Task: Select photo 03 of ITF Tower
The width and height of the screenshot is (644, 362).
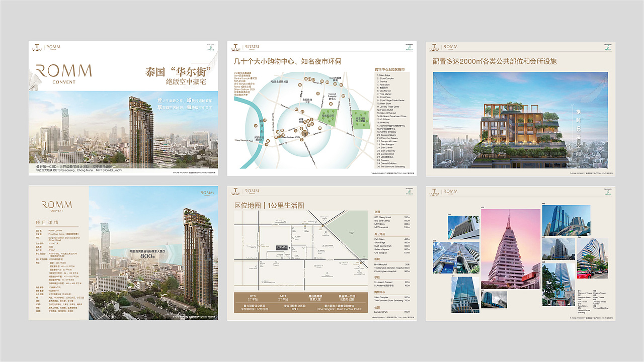Action: [x=456, y=258]
